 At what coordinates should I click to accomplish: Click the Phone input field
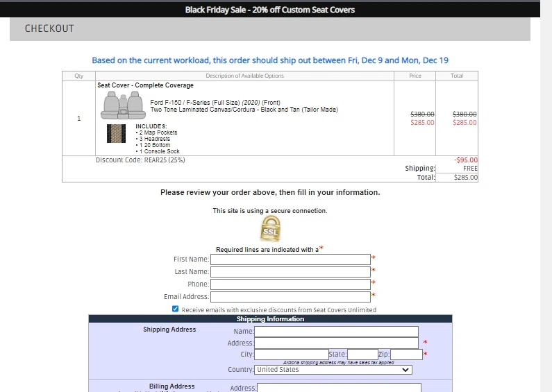(290, 284)
